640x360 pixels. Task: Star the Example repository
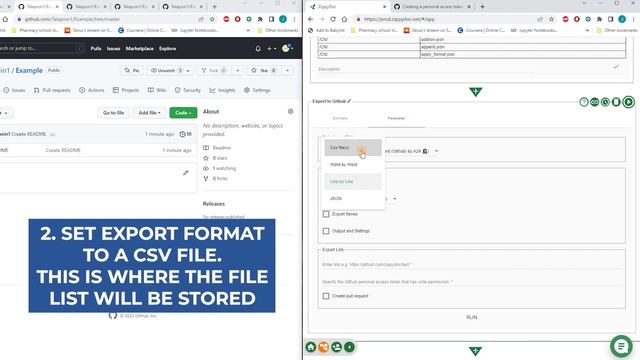coord(264,71)
